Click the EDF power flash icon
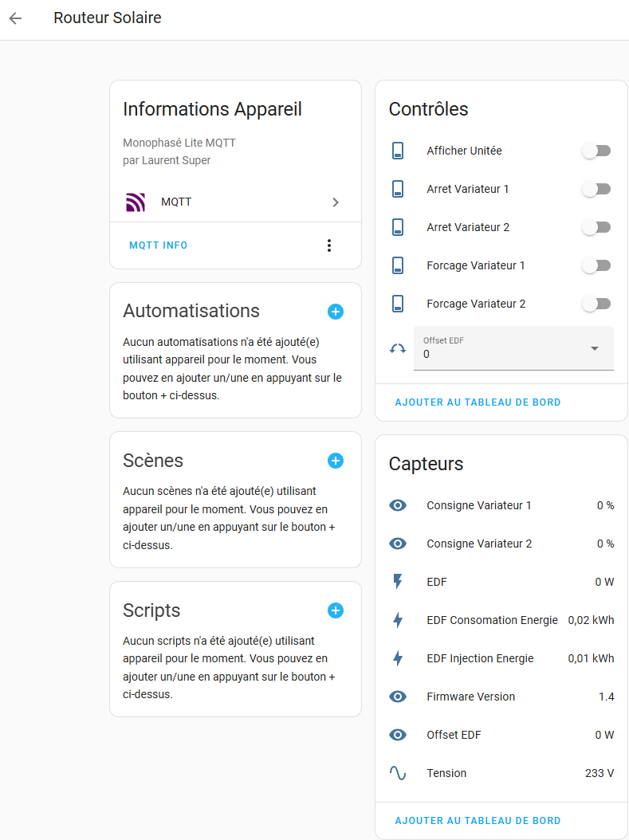This screenshot has width=629, height=840. click(x=398, y=582)
